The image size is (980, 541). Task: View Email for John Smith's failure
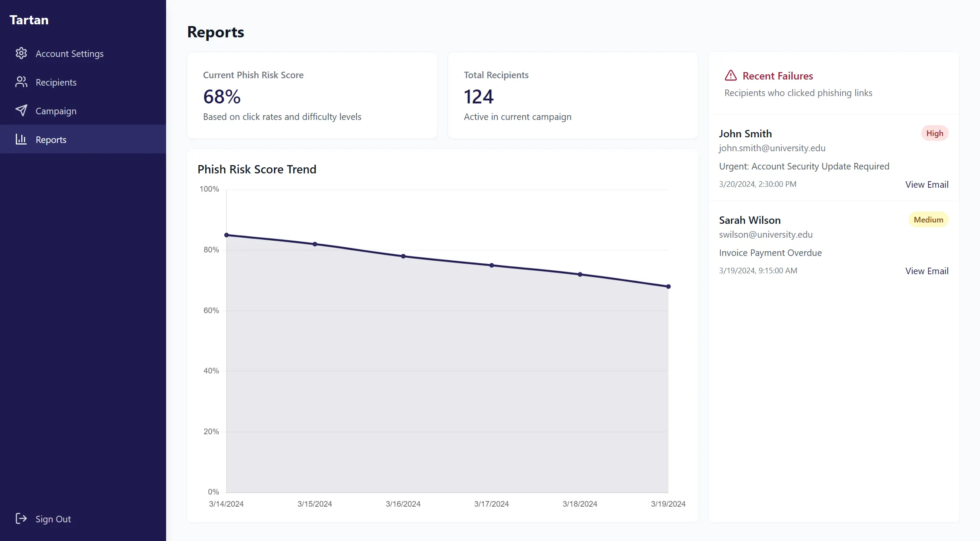[x=927, y=184]
